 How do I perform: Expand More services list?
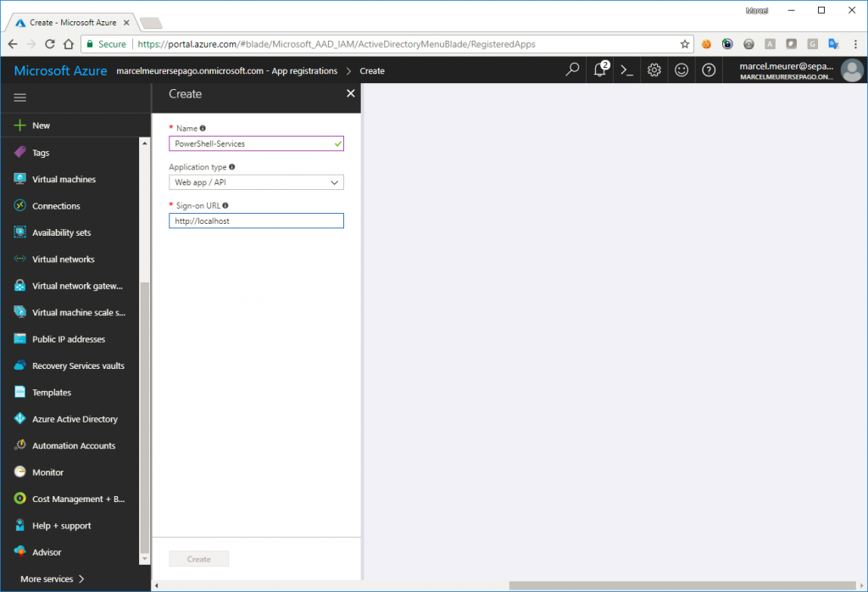(x=52, y=578)
